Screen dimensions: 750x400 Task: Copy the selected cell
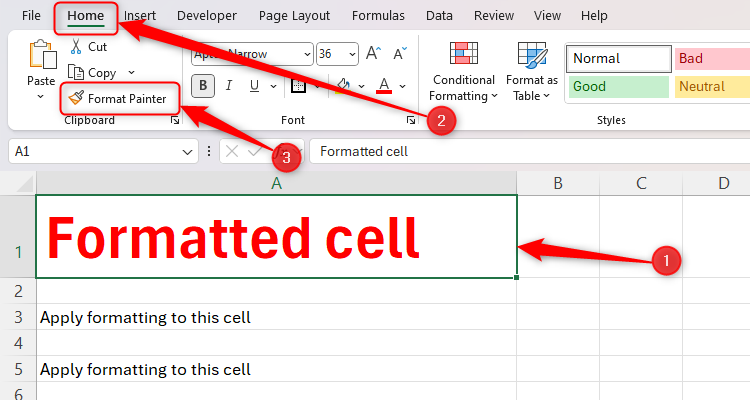coord(92,73)
